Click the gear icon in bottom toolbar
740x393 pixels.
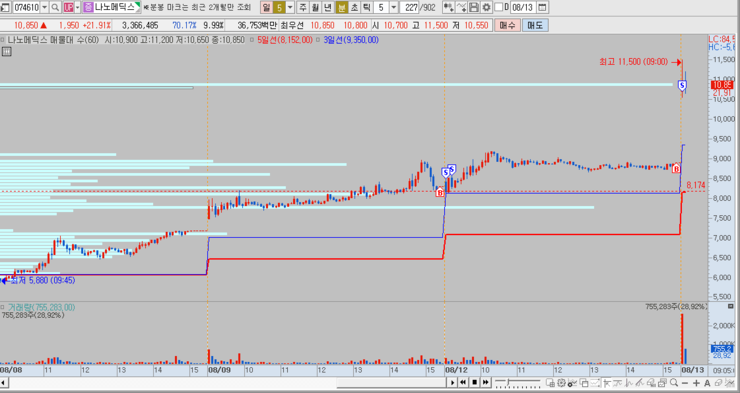(561, 383)
